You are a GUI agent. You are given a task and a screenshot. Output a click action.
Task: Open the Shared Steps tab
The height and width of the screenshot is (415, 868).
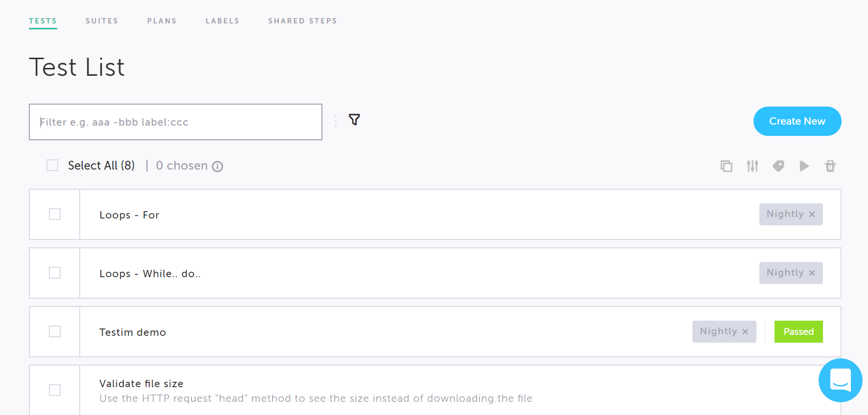[x=302, y=21]
